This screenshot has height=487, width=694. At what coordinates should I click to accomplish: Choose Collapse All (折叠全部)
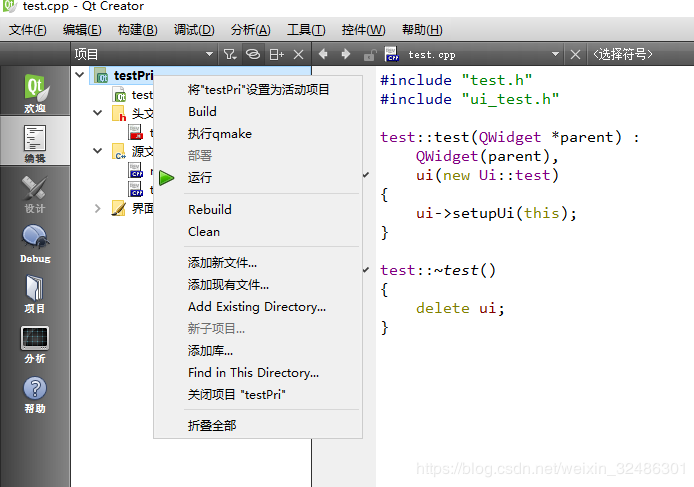pos(258,425)
